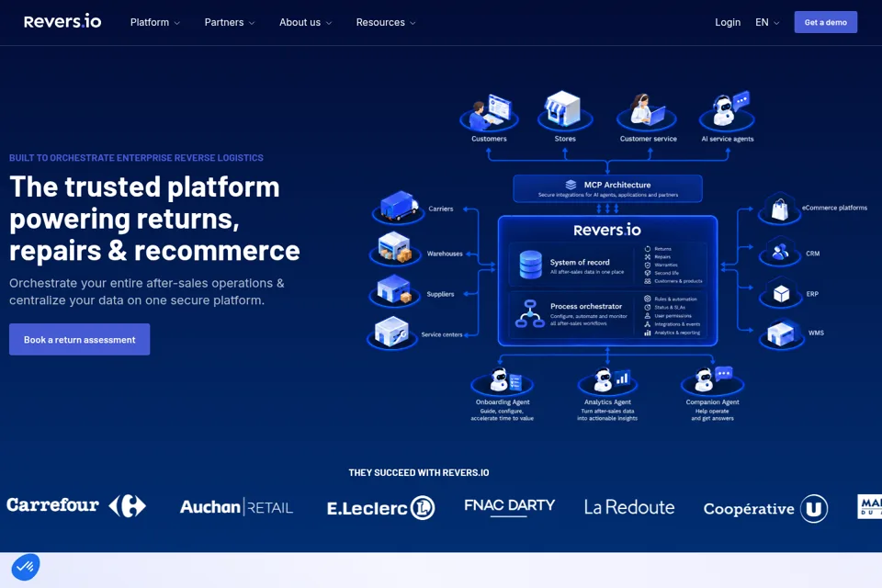Click 'Onboarding Agent' label text
The height and width of the screenshot is (588, 882).
click(503, 401)
